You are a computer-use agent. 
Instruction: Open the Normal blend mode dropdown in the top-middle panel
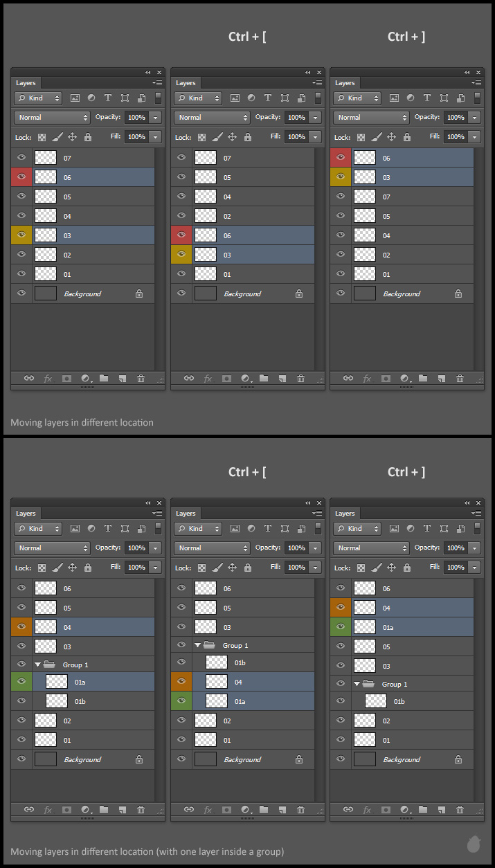click(211, 118)
